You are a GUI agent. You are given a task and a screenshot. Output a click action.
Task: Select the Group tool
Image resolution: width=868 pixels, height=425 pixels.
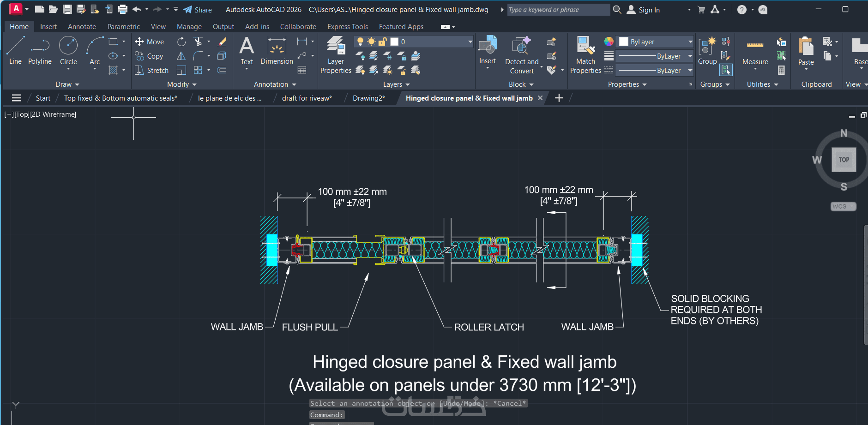coord(707,51)
